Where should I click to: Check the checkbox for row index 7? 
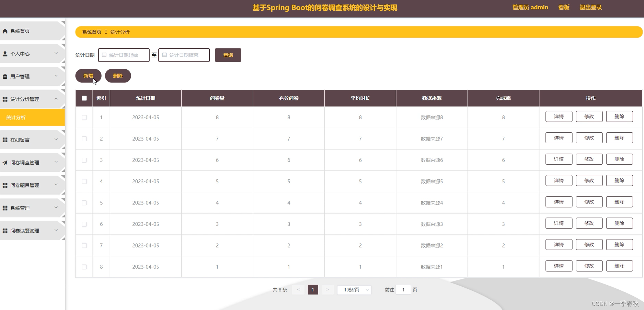(84, 245)
